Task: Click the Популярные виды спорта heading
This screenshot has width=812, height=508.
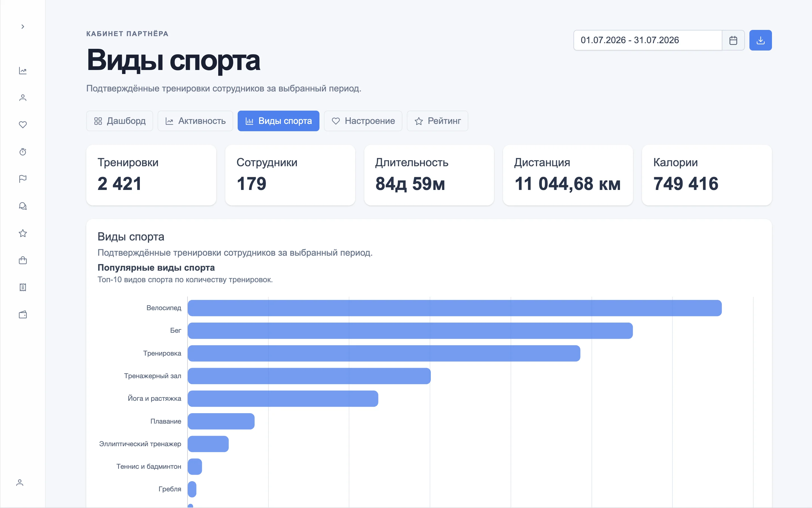Action: pyautogui.click(x=156, y=268)
